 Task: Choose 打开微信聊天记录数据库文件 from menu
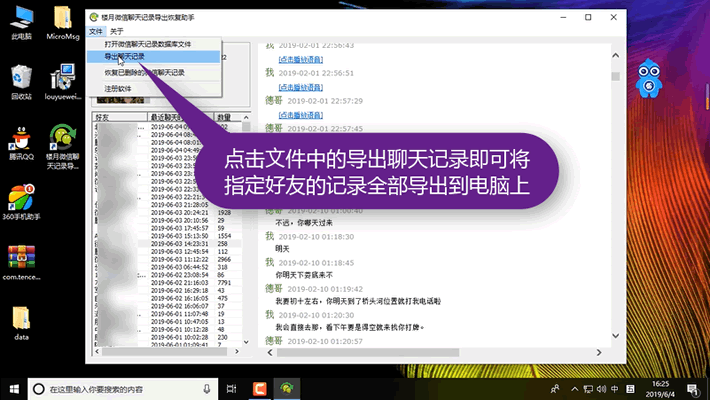coord(154,44)
